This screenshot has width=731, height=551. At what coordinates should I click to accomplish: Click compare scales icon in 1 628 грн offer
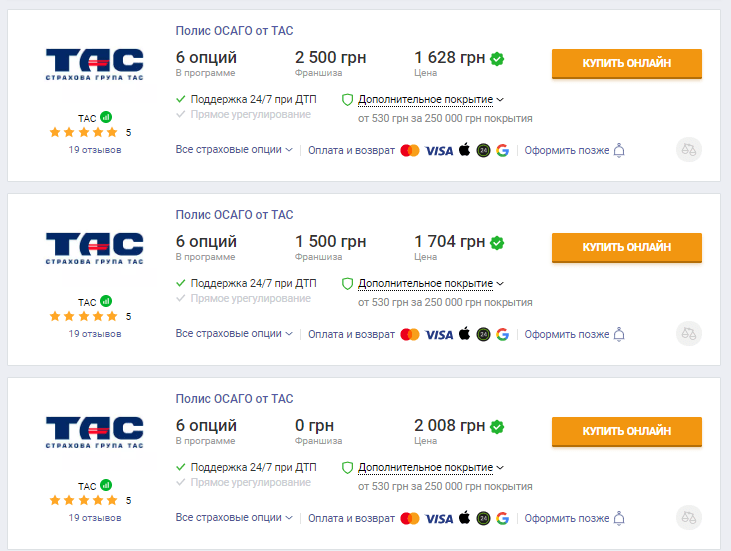[x=689, y=150]
